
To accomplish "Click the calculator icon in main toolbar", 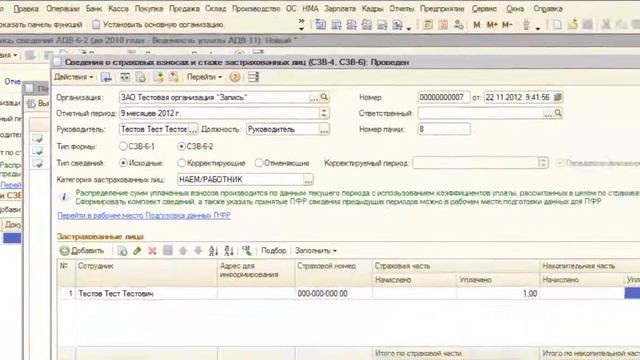I will 428,25.
